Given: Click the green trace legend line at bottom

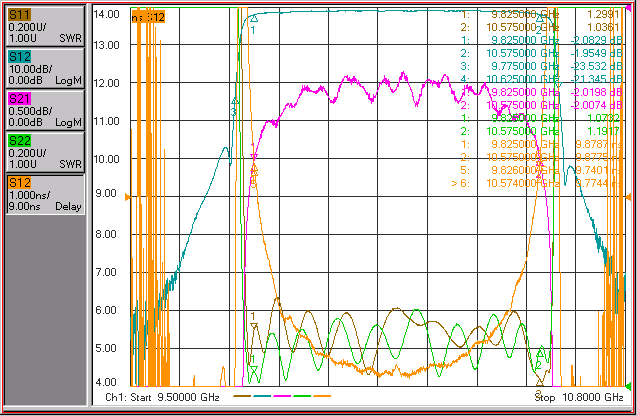Looking at the screenshot, I should coord(302,396).
